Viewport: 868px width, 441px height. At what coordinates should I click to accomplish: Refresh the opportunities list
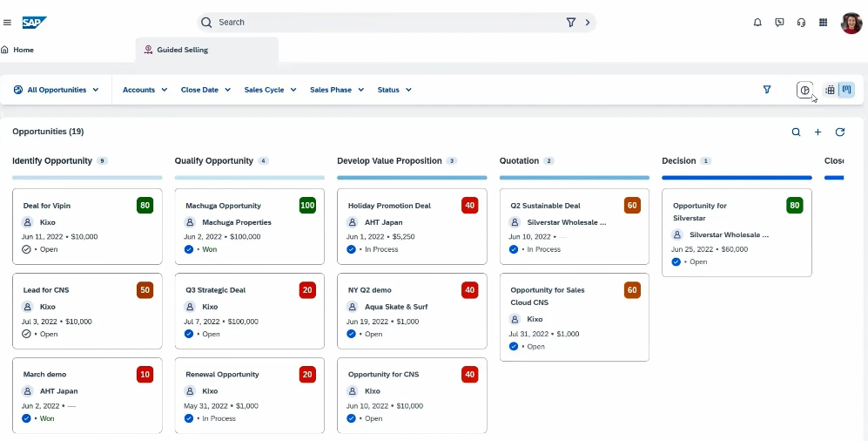[x=840, y=132]
